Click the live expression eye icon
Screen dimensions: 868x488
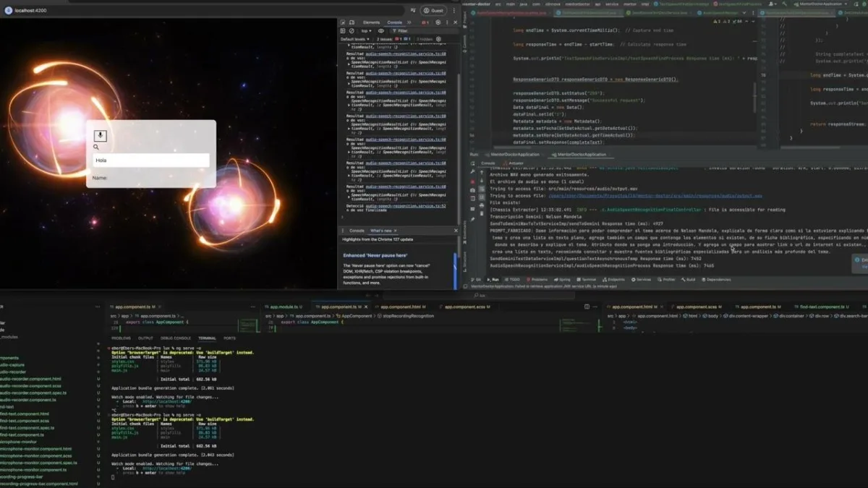[381, 31]
